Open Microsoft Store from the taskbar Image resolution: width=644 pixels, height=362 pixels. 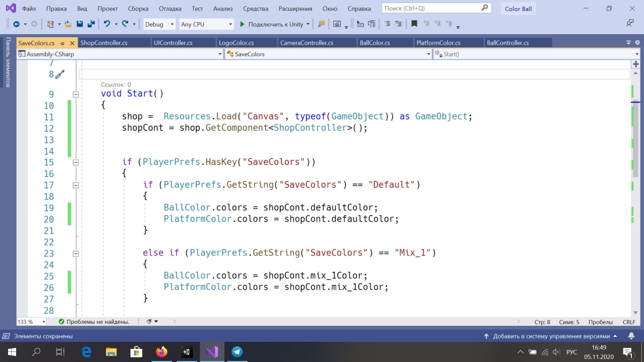coord(136,352)
